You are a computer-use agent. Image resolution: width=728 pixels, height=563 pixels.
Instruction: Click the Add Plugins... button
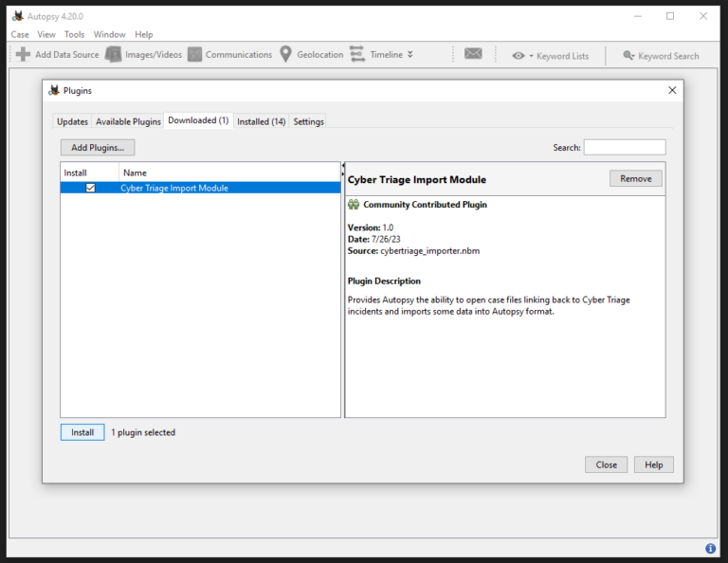(98, 147)
